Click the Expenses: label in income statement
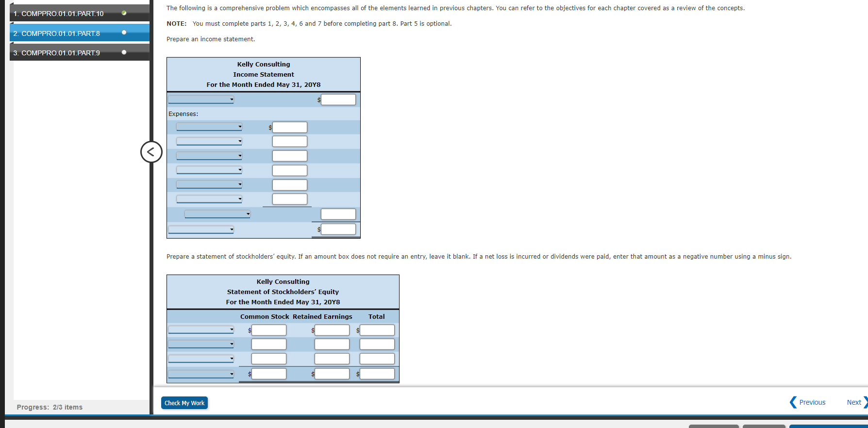Screen dimensions: 868x428 coord(183,114)
